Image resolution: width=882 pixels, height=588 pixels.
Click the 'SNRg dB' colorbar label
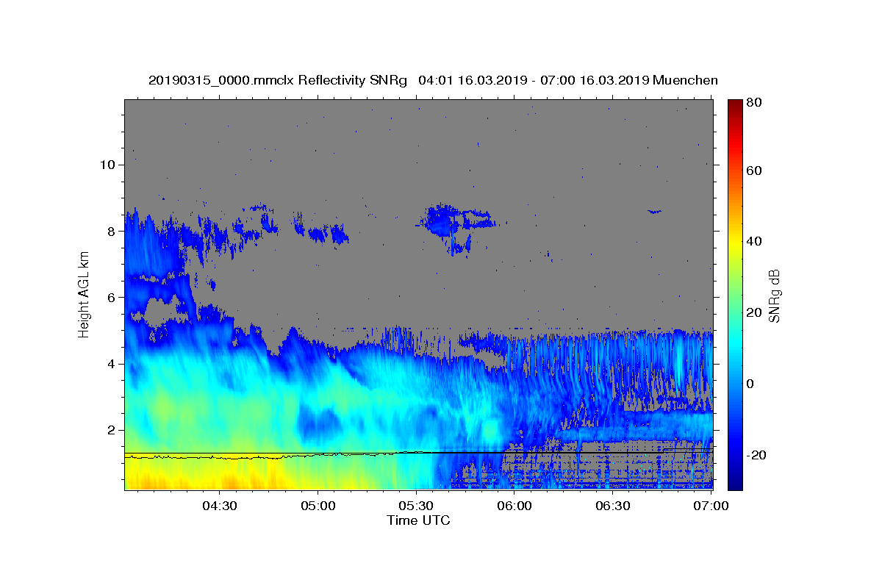click(x=774, y=295)
